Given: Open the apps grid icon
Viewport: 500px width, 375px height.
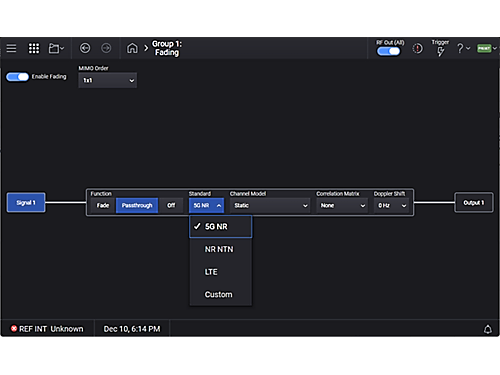Looking at the screenshot, I should [34, 48].
